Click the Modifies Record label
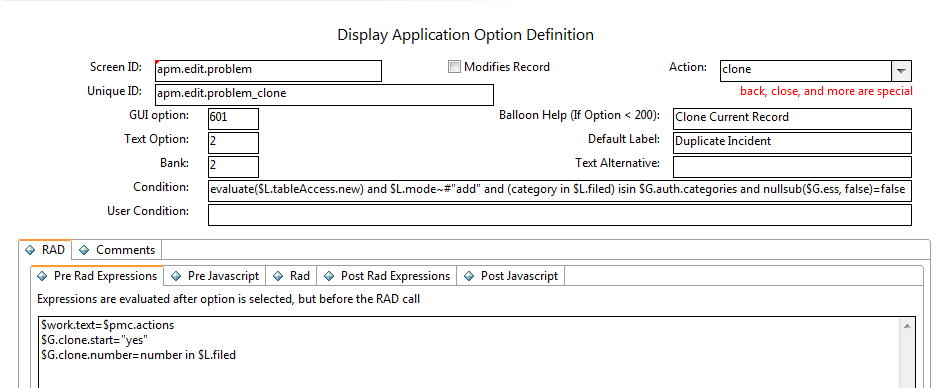 (x=507, y=66)
